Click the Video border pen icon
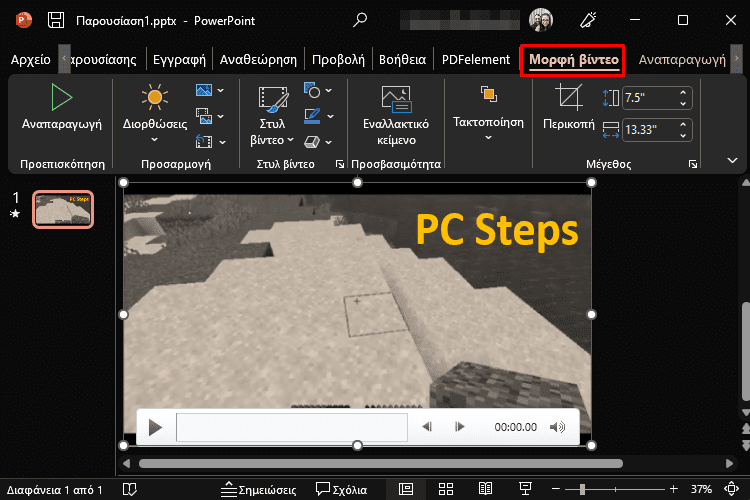 [312, 116]
